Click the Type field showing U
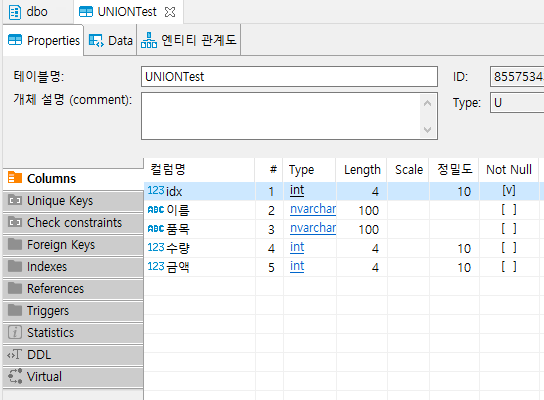Image resolution: width=544 pixels, height=400 pixels. 517,103
